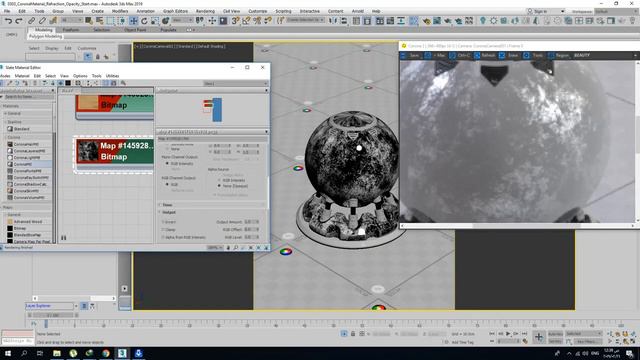Click Erase in the Corona frame buffer

tap(509, 55)
